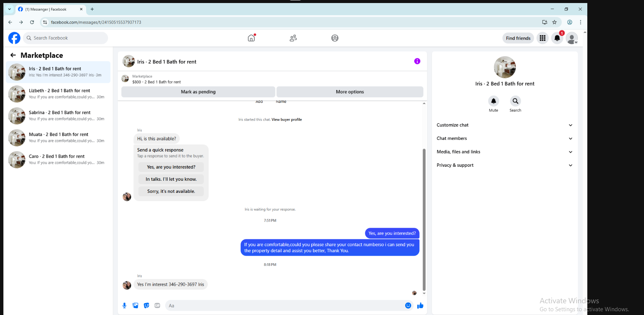
Task: Click the Facebook logo icon
Action: coord(14,38)
